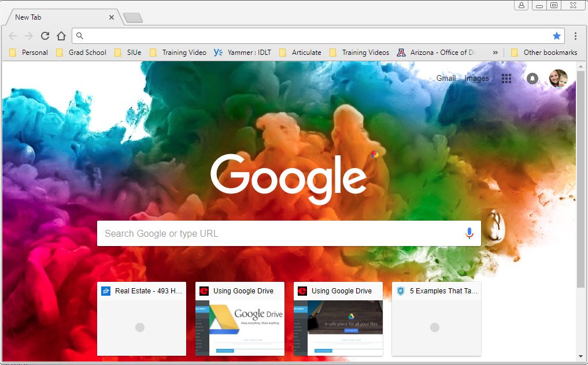Open the Images link
Image resolution: width=588 pixels, height=365 pixels.
pyautogui.click(x=476, y=79)
